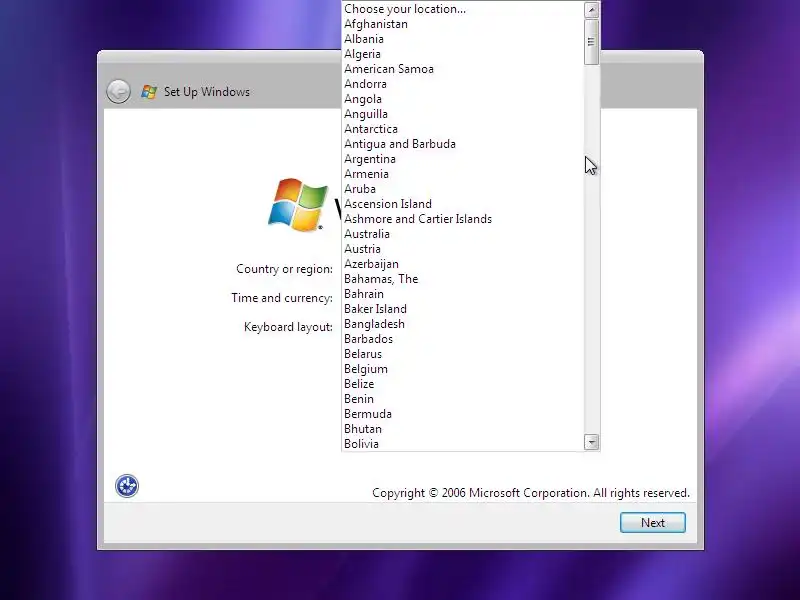This screenshot has width=800, height=600.
Task: Choose Barbados
Action: 463,339
